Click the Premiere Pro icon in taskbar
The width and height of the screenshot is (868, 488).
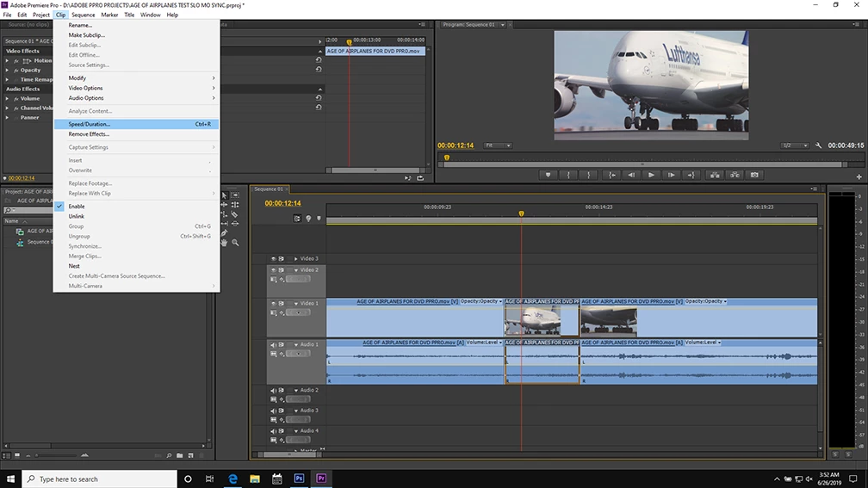coord(321,479)
